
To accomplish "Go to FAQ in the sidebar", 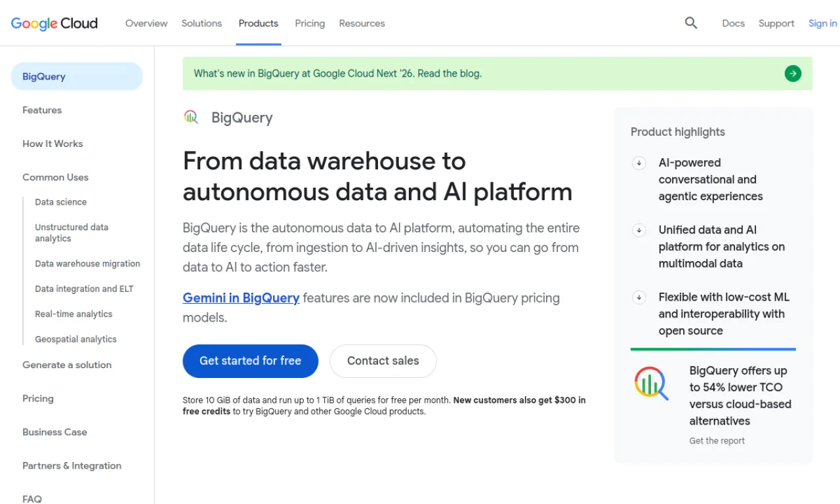I will [32, 499].
